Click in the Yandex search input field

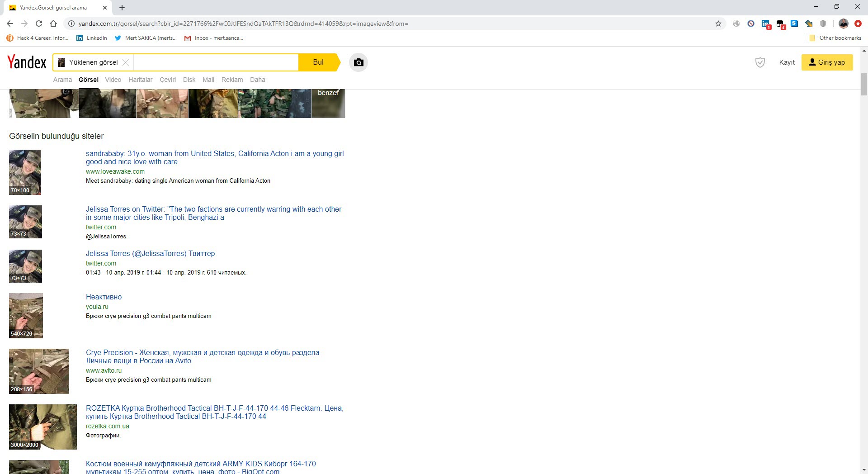215,62
